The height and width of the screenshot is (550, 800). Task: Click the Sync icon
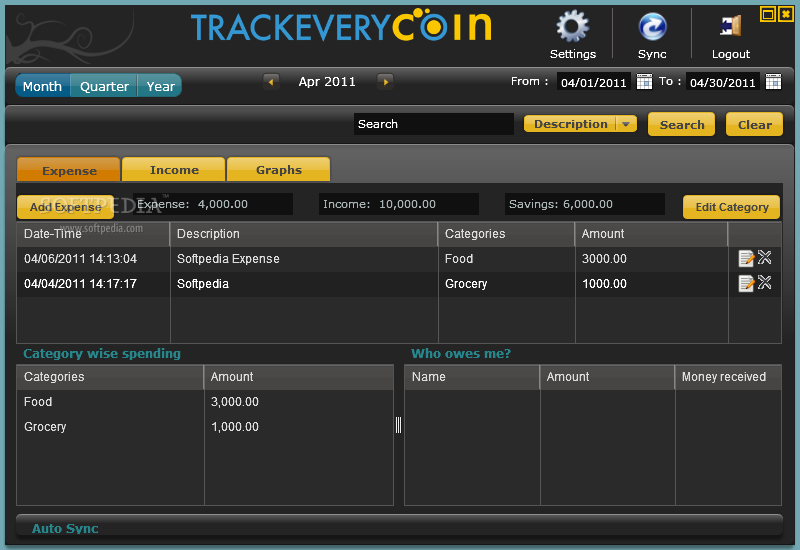[x=652, y=27]
